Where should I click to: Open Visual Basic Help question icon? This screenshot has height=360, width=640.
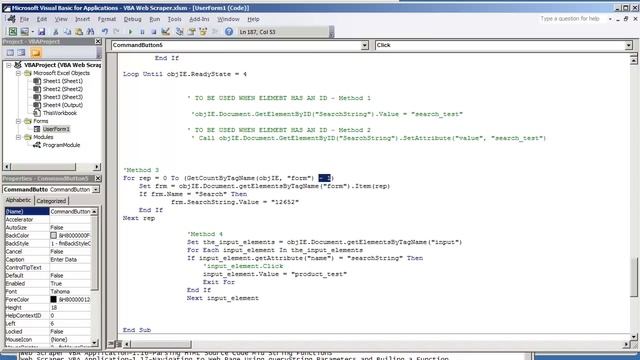pyautogui.click(x=229, y=31)
